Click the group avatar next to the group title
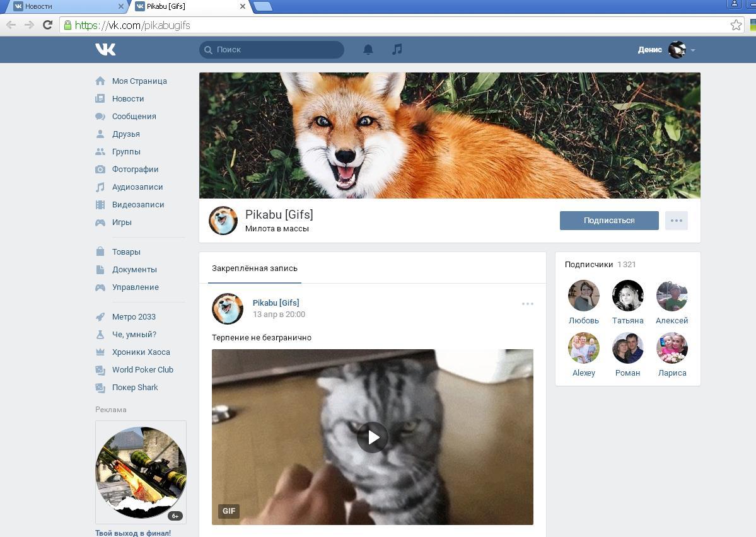The height and width of the screenshot is (537, 756). pos(223,221)
